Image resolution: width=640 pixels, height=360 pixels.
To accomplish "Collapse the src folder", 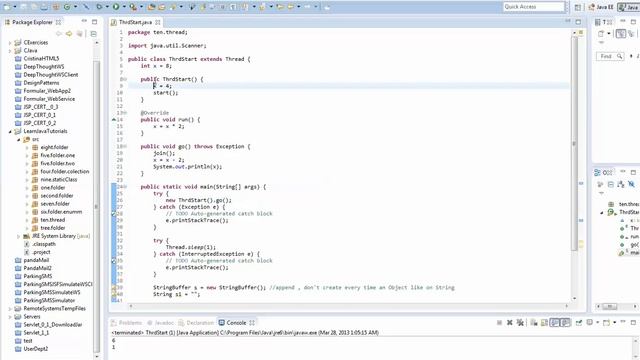I will pos(18,140).
